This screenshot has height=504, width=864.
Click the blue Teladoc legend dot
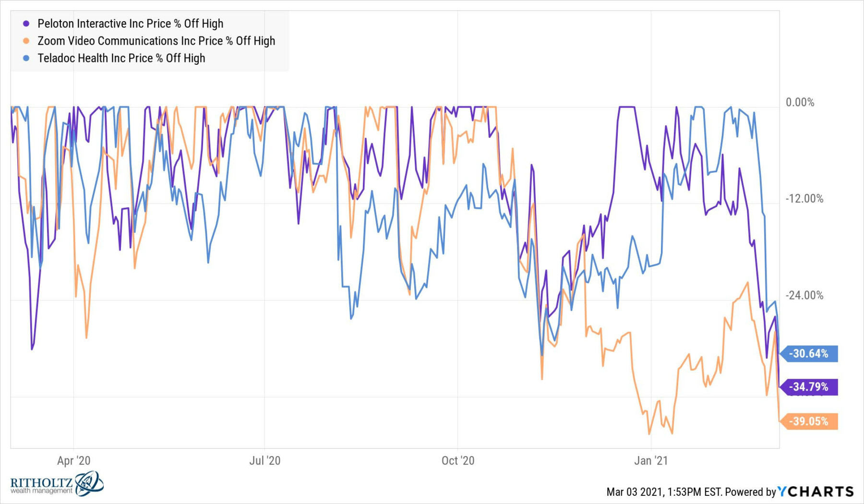26,58
